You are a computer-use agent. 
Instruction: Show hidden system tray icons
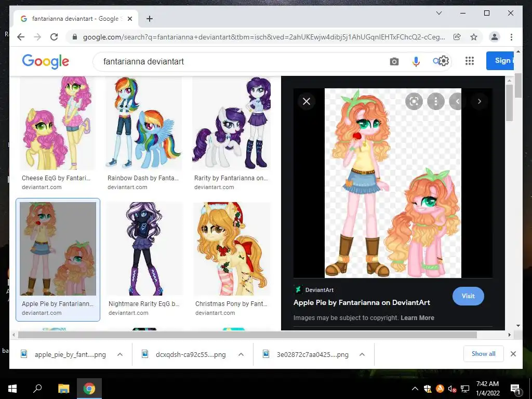[x=415, y=389]
